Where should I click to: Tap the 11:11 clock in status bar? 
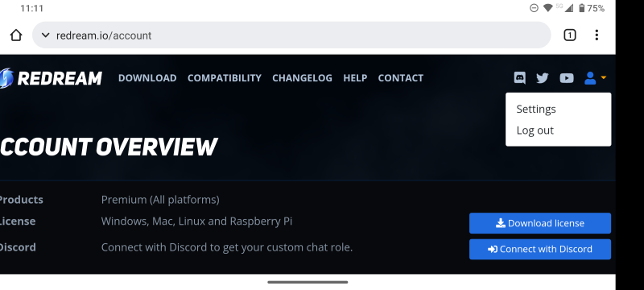point(31,8)
